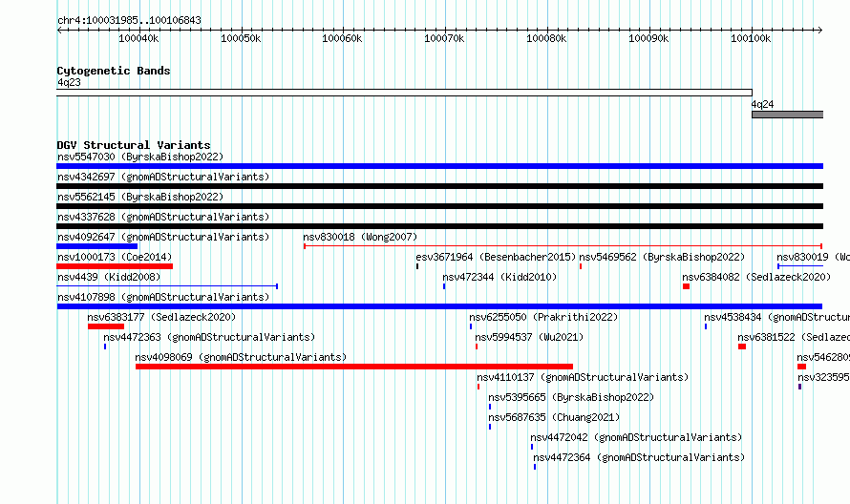Click the thin red nsv830018 span line

[563, 246]
